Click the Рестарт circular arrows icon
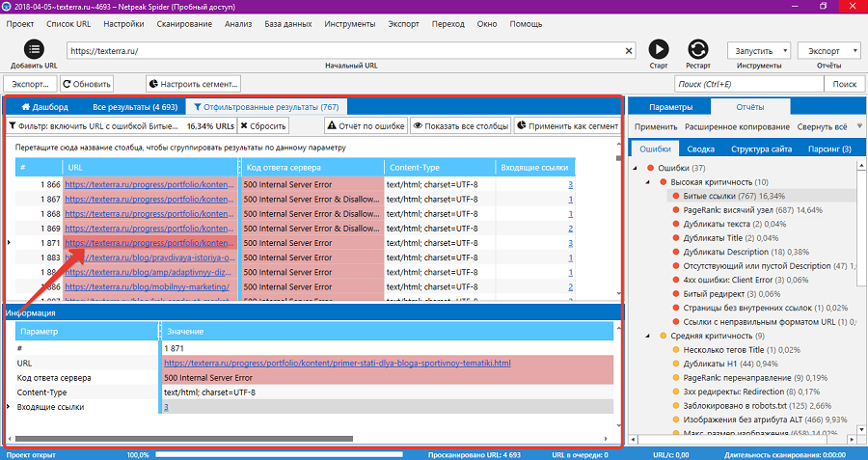The height and width of the screenshot is (460, 868). [698, 49]
